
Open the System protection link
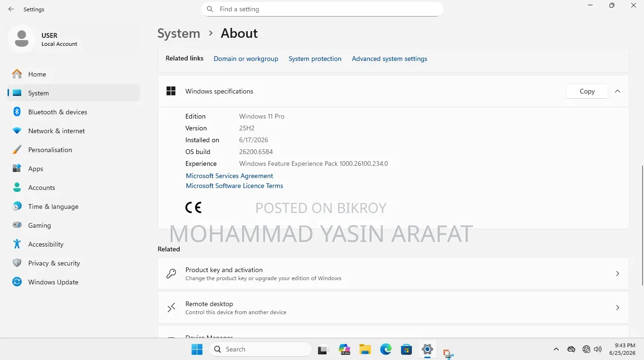pos(315,59)
